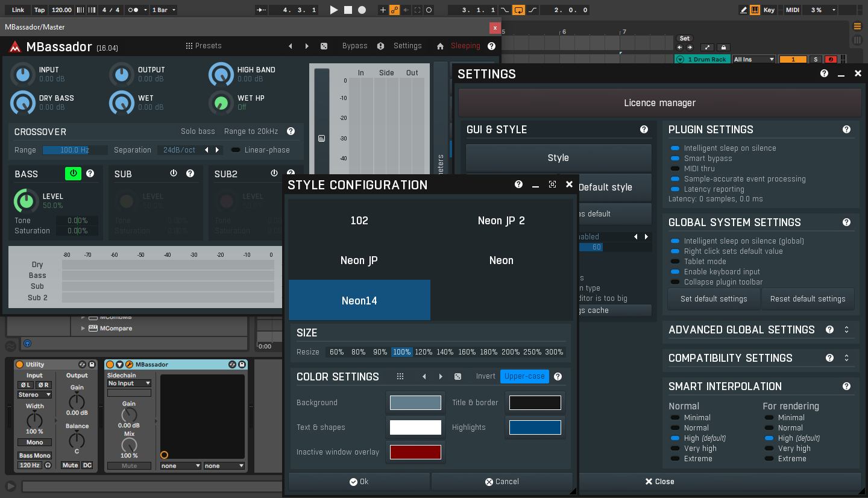The height and width of the screenshot is (498, 868).
Task: Click Bypass in MBassador toolbar
Action: point(354,46)
